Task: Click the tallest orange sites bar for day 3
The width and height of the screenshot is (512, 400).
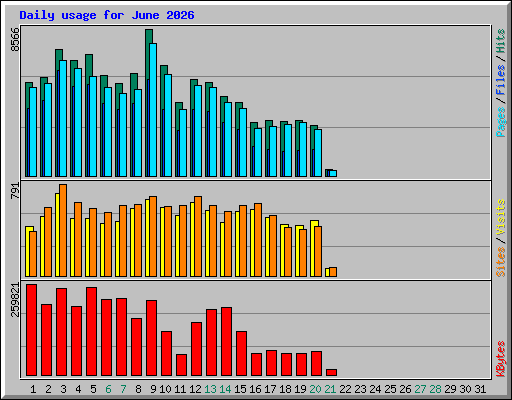Action: pos(63,231)
